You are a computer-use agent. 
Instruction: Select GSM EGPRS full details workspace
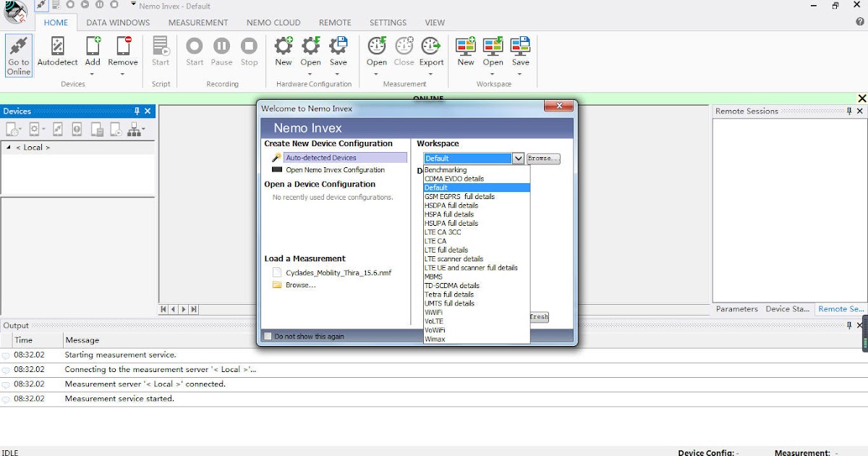(x=477, y=197)
